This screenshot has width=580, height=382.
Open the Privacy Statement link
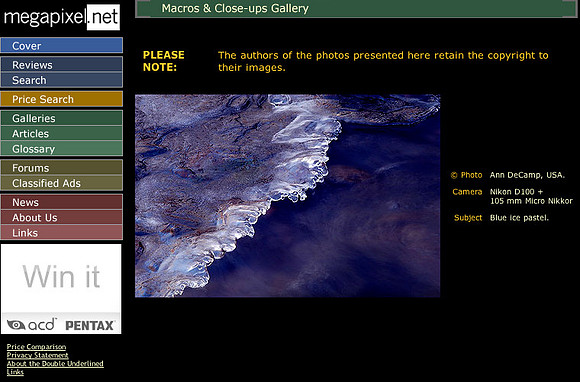[x=37, y=355]
